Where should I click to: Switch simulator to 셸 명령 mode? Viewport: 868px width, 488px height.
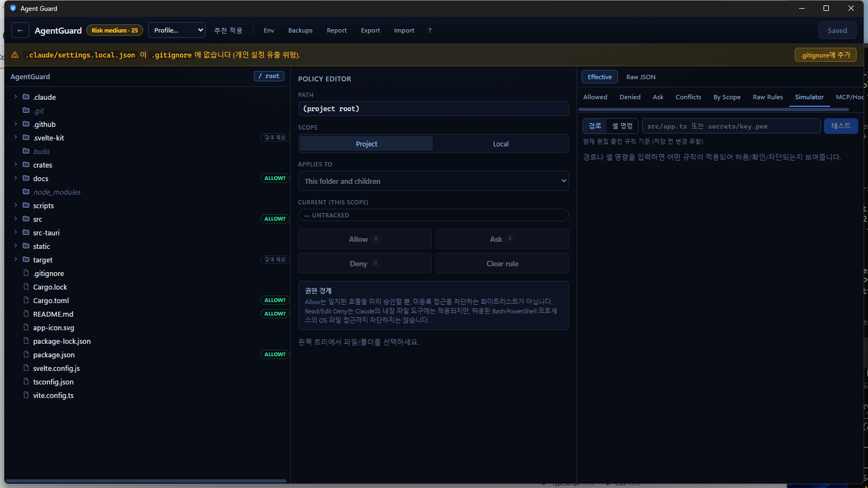pyautogui.click(x=622, y=126)
